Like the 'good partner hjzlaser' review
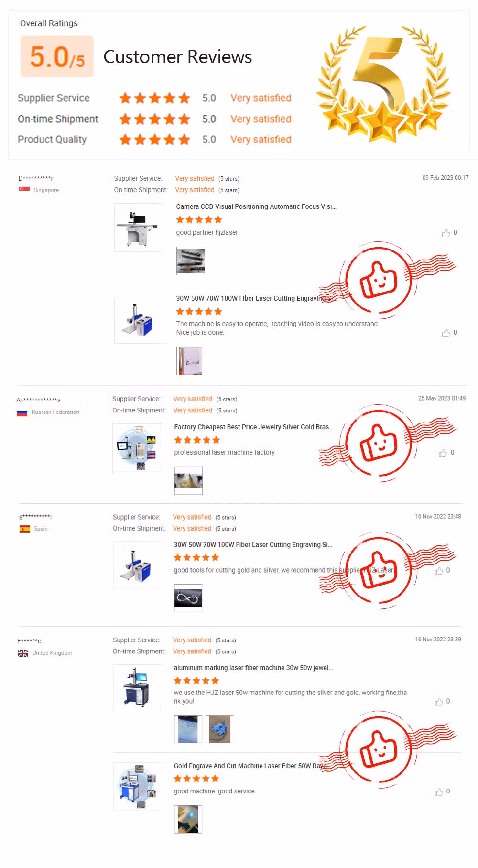 (x=445, y=233)
